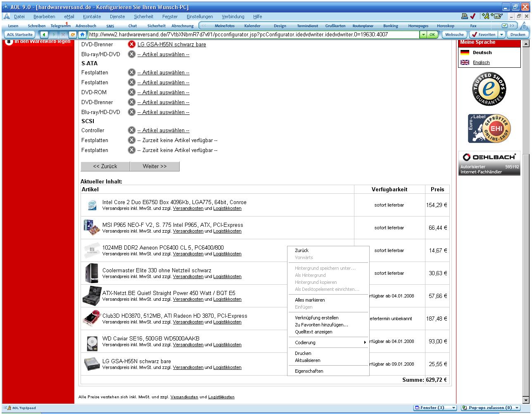Open the Sicherheit menu in the menu bar
Screen dimensions: 532x414
(143, 17)
